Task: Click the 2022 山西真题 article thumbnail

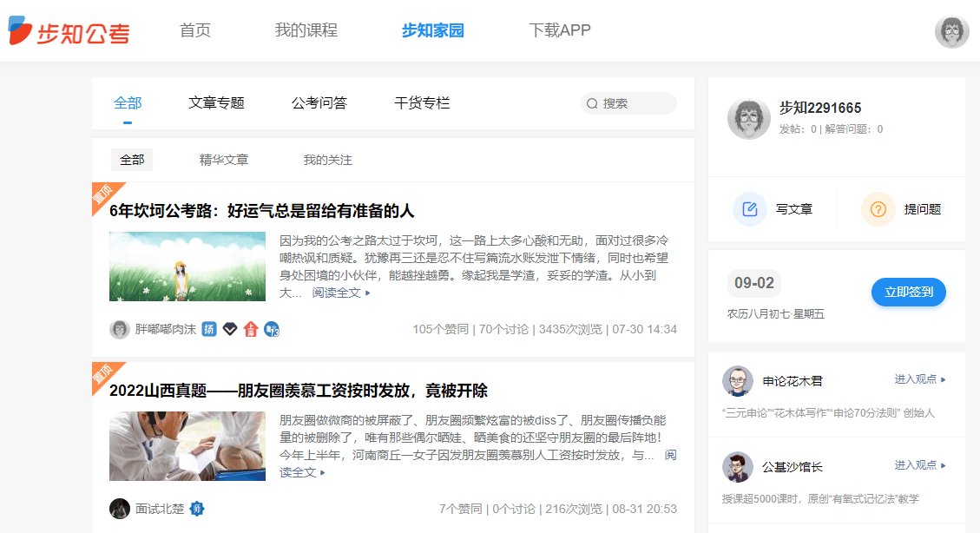Action: tap(187, 445)
